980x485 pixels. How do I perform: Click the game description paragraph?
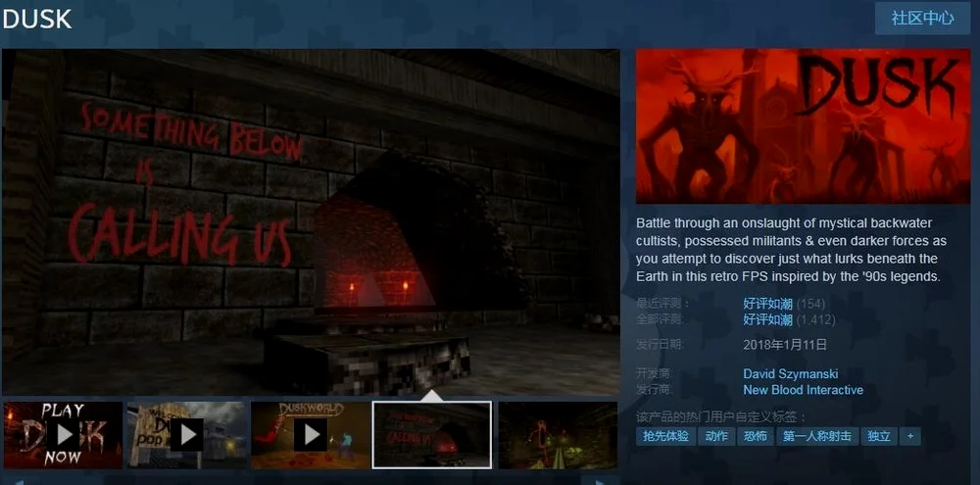pyautogui.click(x=791, y=250)
